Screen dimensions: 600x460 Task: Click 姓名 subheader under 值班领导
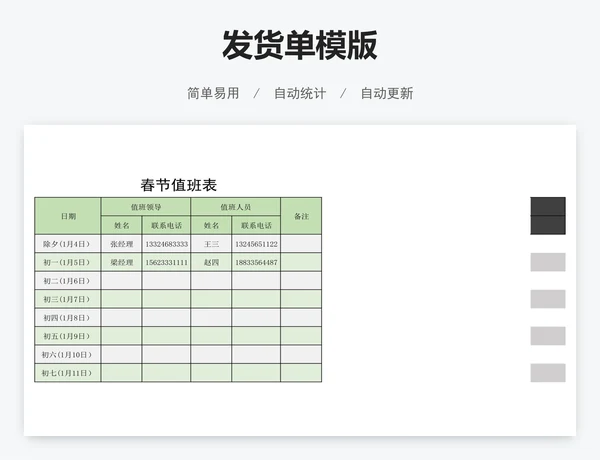click(x=122, y=225)
